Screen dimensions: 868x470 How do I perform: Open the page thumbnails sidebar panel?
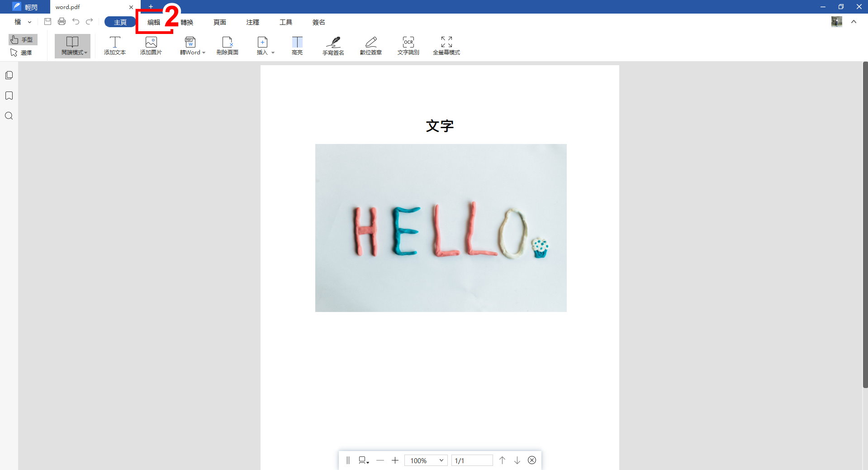[x=9, y=75]
